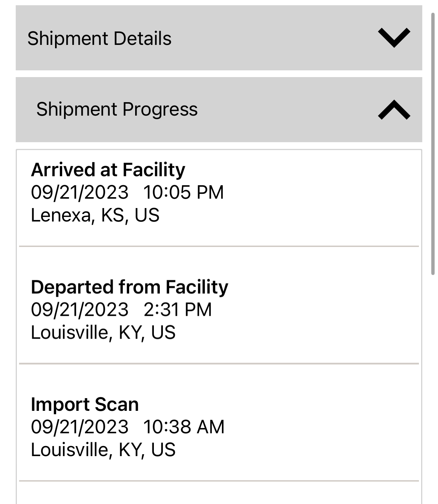This screenshot has height=504, width=438.
Task: Click the 10:05 PM arrival time
Action: click(x=183, y=192)
